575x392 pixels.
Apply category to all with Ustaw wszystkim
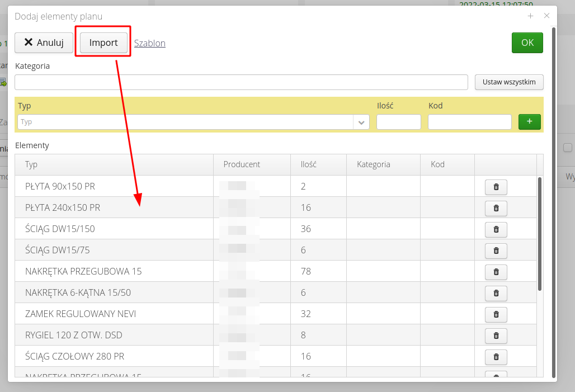point(508,82)
